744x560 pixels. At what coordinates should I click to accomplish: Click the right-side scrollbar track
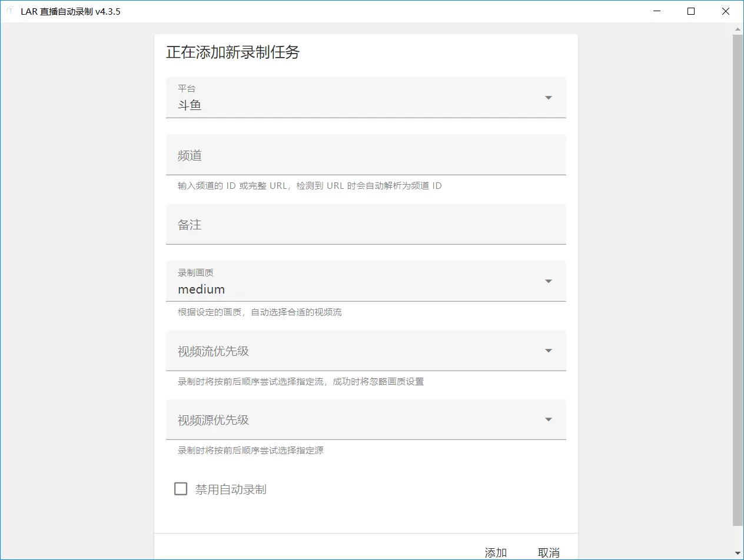click(739, 294)
